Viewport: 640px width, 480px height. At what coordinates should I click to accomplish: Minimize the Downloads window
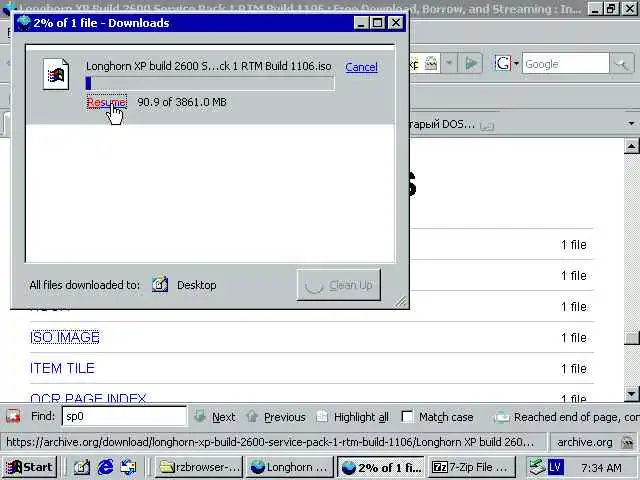click(361, 23)
